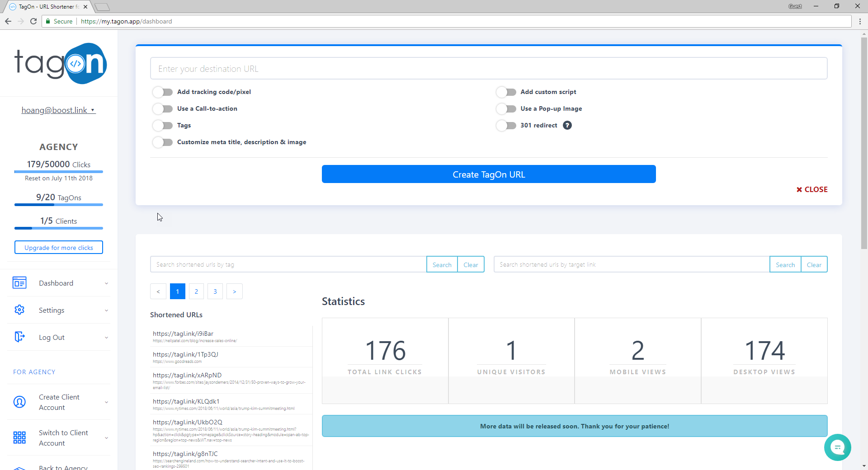Click the browser address bar URL
This screenshot has height=470, width=868.
(126, 21)
